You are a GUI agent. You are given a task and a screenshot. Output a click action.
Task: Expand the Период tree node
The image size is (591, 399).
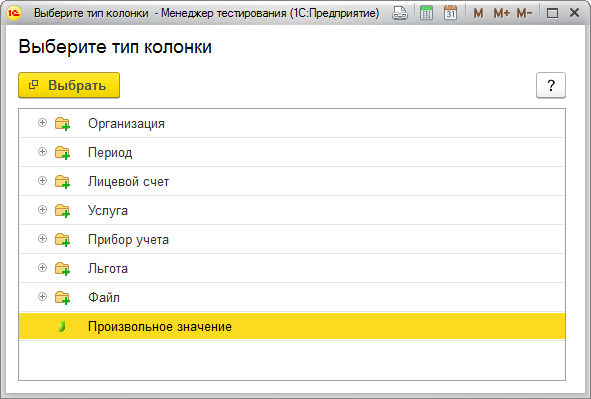pos(43,152)
